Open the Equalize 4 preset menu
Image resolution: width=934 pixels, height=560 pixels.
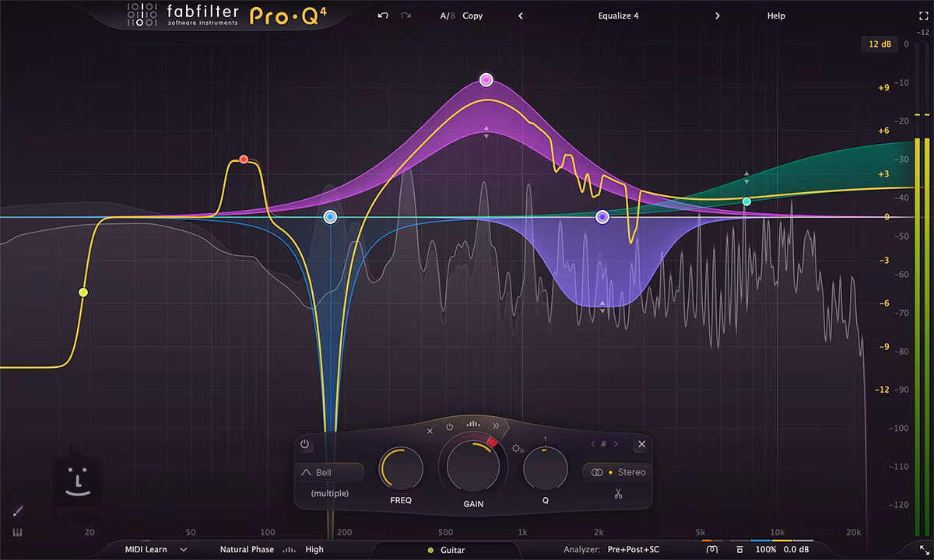point(618,16)
